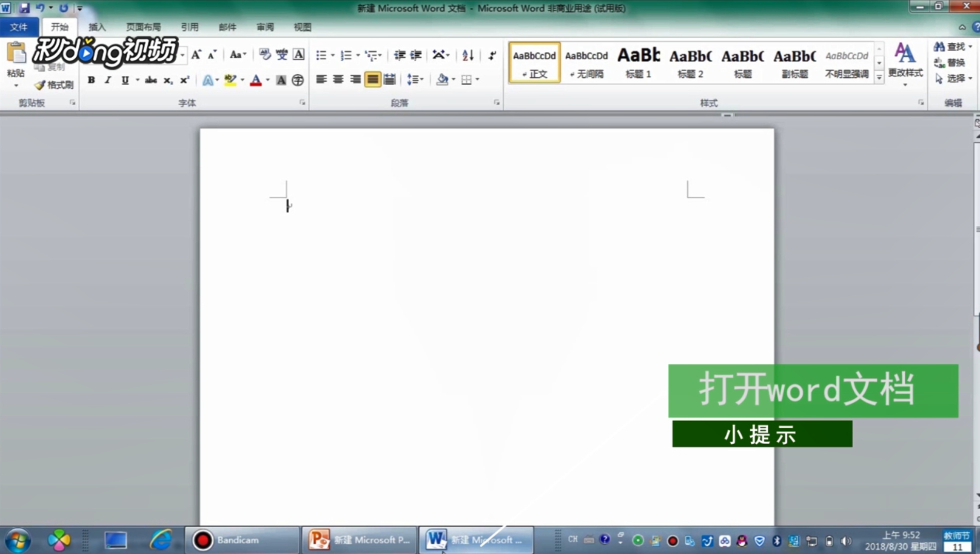980x554 pixels.
Task: Click the Shrink Font icon
Action: click(x=212, y=55)
